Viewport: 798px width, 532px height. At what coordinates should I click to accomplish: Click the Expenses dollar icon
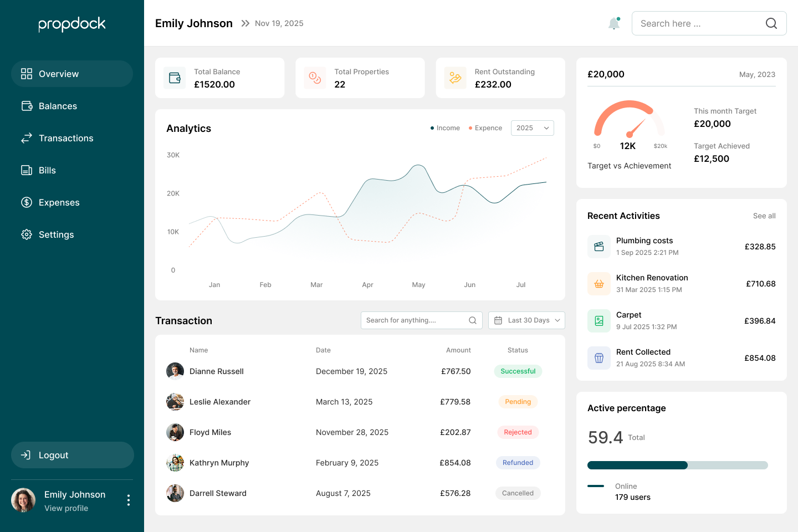[27, 202]
